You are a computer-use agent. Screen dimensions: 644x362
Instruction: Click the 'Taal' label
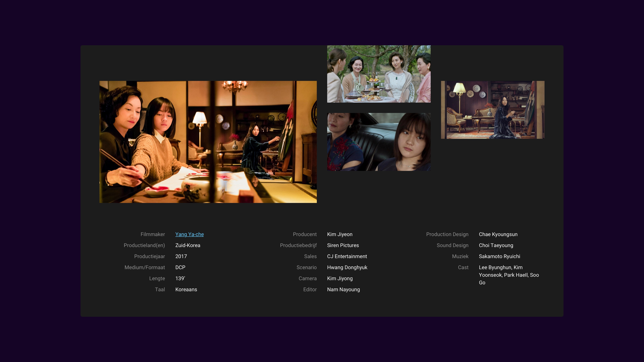coord(160,289)
